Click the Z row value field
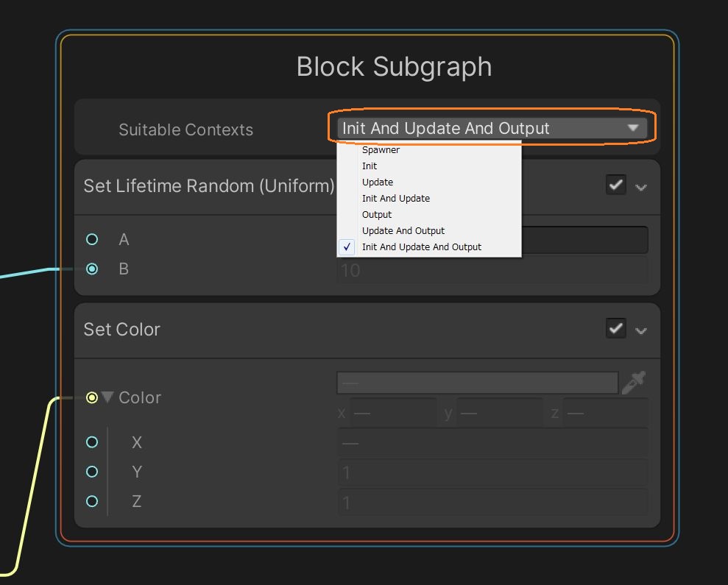 492,503
